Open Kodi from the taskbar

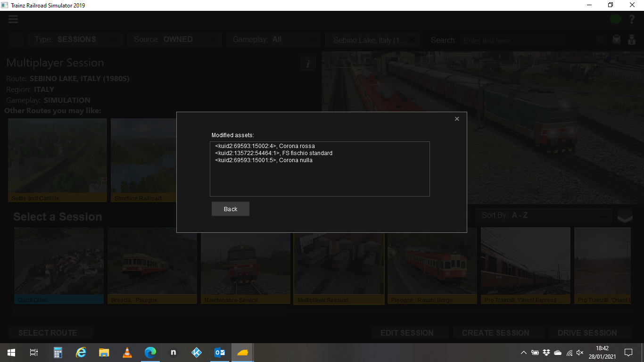click(197, 352)
